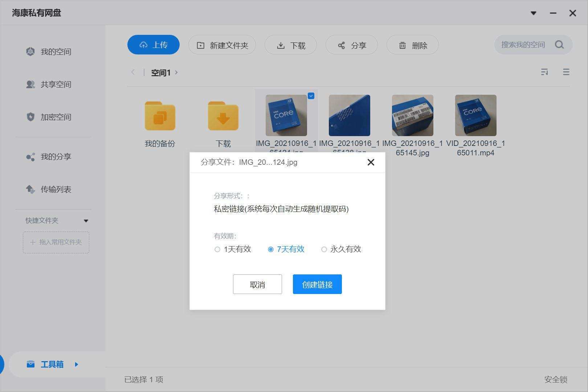The height and width of the screenshot is (392, 588).
Task: Click the 创建链接 button
Action: click(x=317, y=284)
